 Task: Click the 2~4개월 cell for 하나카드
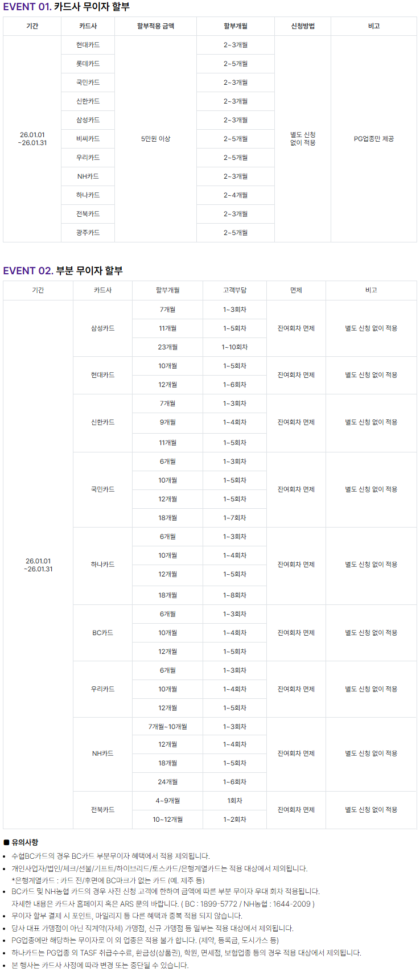pos(235,195)
